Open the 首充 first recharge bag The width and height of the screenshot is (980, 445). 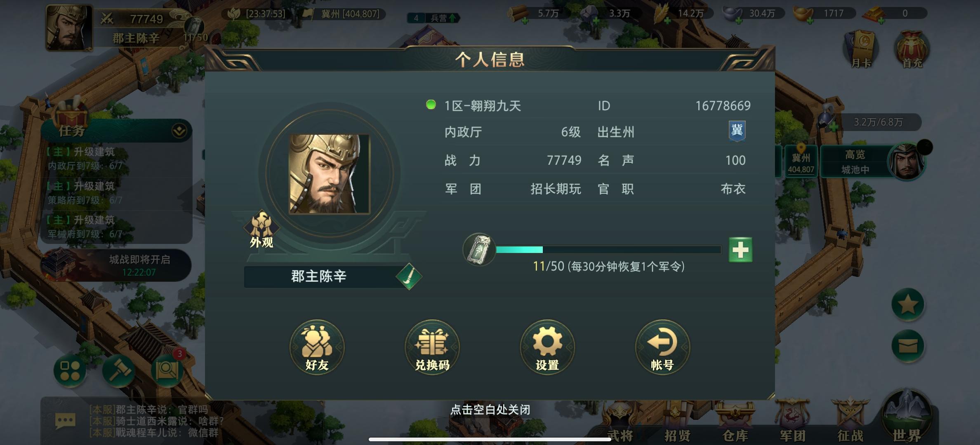[x=912, y=49]
